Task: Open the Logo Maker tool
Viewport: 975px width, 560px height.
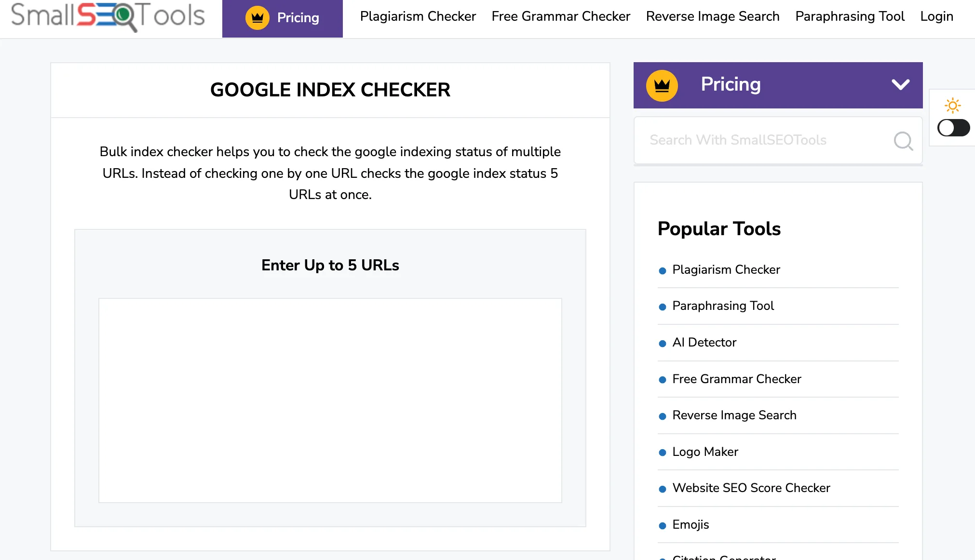Action: (704, 452)
